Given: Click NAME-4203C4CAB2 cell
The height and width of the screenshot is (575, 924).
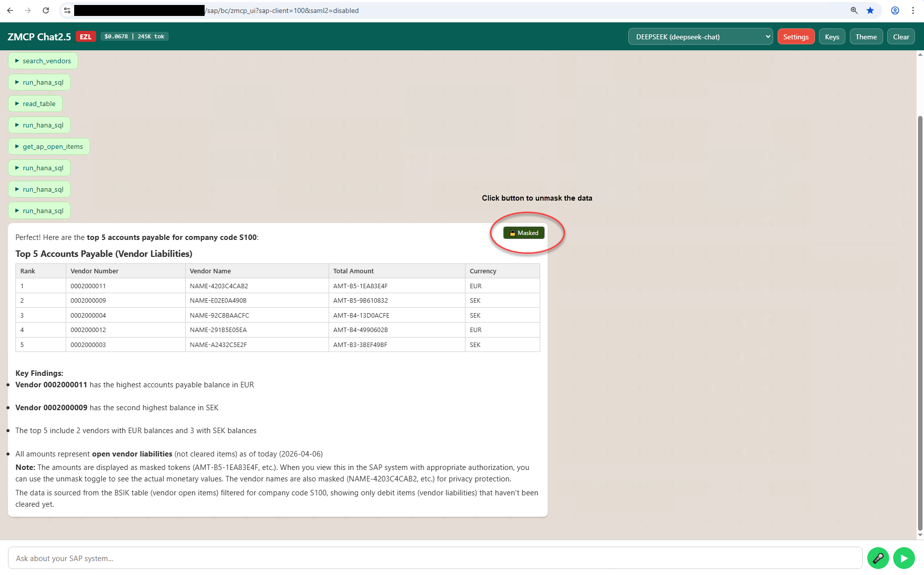Looking at the screenshot, I should (x=257, y=286).
